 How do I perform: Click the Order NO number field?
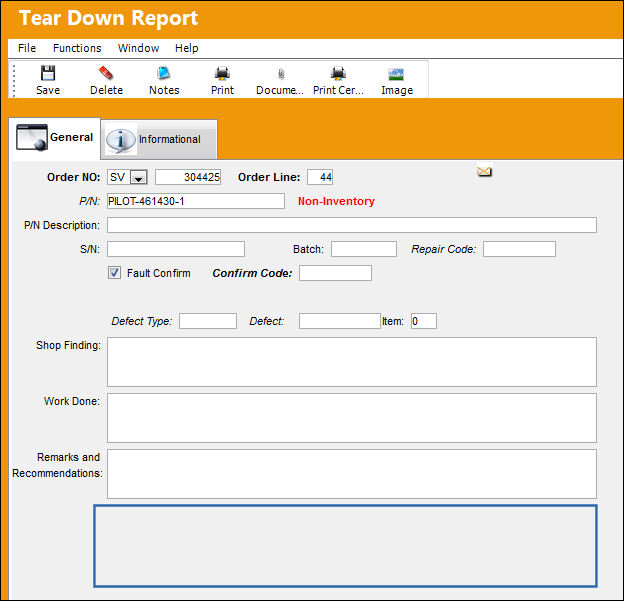[188, 177]
